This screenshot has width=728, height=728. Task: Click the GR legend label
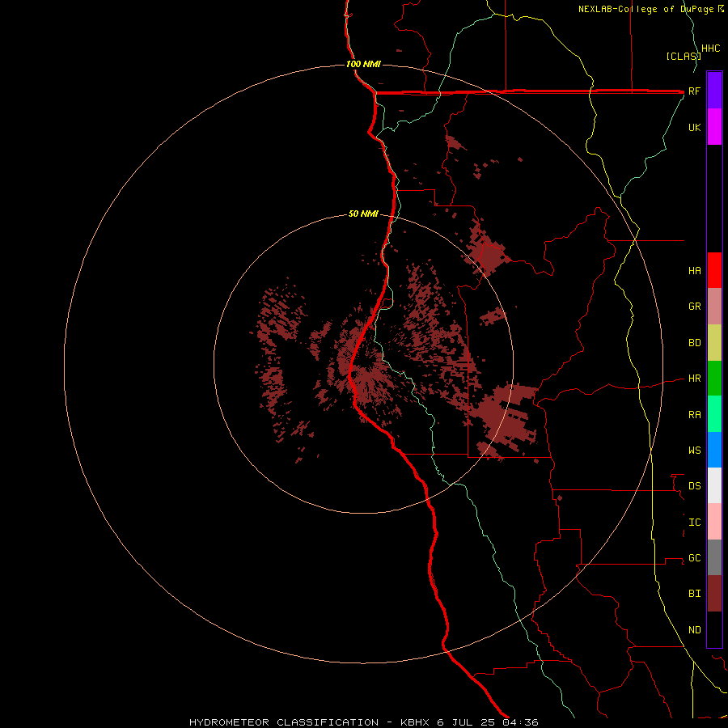click(x=695, y=307)
